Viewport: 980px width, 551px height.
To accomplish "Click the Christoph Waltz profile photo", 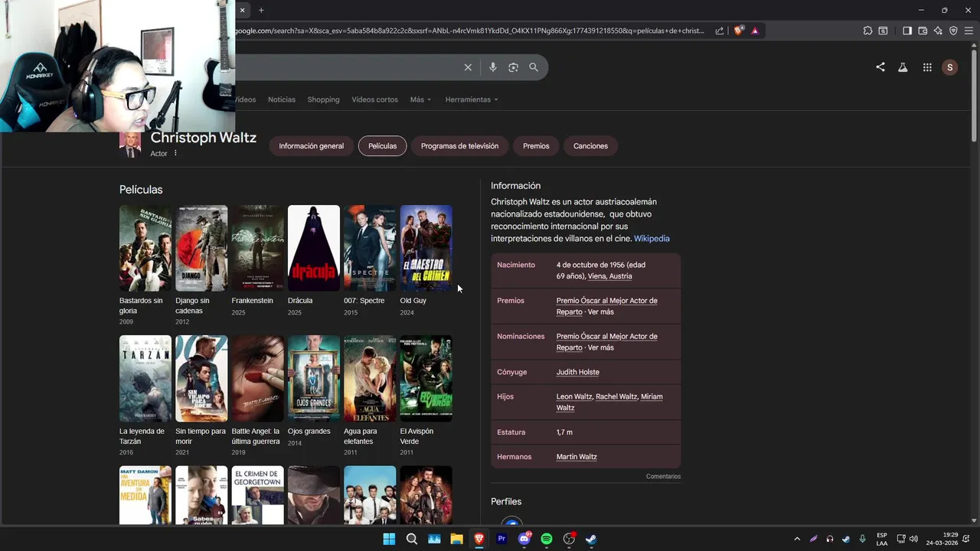I will (x=130, y=145).
